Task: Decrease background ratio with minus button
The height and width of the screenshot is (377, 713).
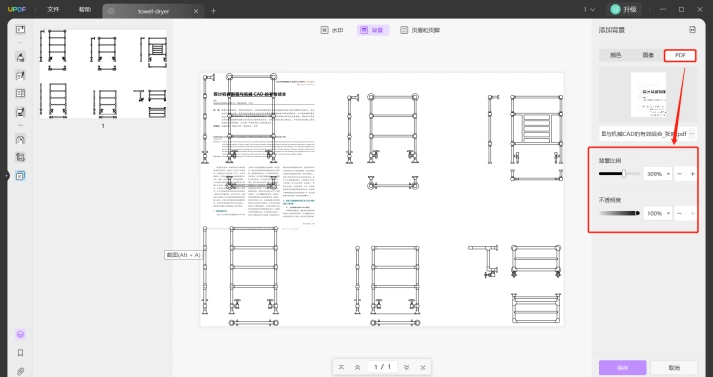Action: [x=679, y=174]
